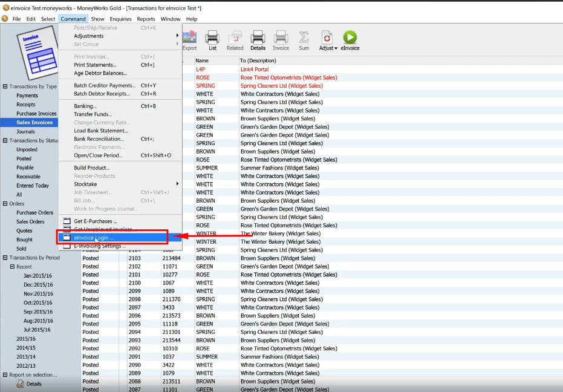Screen dimensions: 563x392
Task: Choose Load Bank Statement menu item
Action: [120, 131]
